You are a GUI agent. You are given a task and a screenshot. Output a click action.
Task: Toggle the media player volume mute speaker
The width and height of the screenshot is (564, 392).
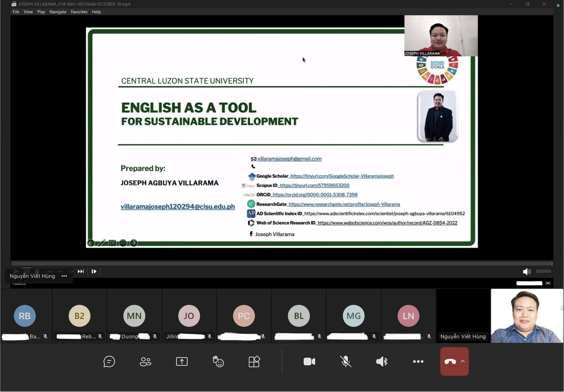tap(526, 271)
